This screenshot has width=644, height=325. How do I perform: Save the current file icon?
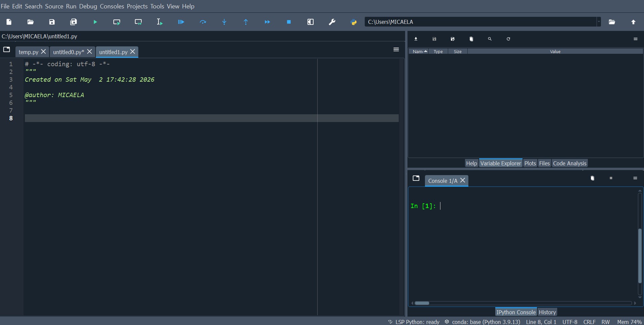(52, 22)
